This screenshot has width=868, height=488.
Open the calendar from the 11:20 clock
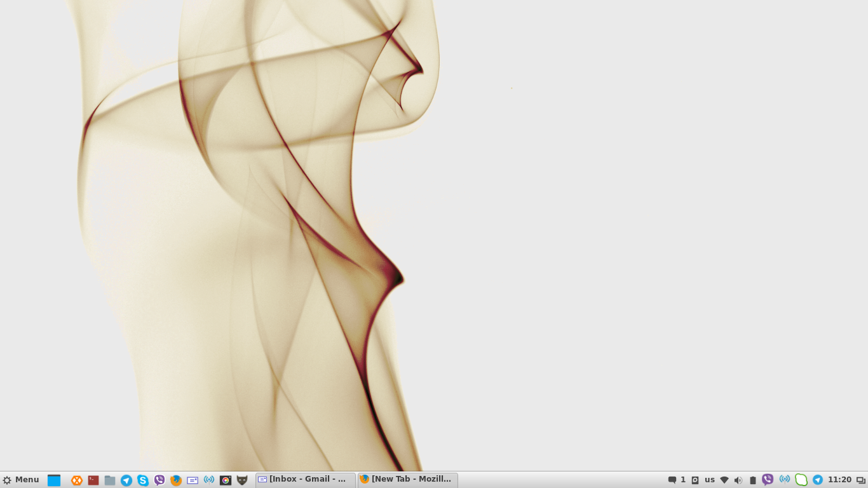point(839,480)
